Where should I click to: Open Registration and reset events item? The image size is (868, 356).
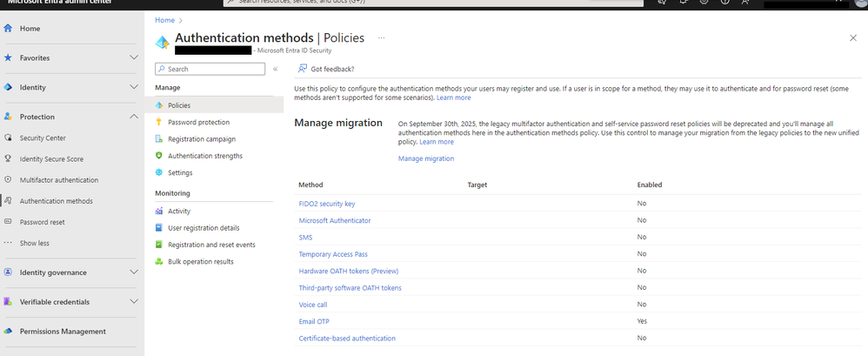pyautogui.click(x=211, y=245)
